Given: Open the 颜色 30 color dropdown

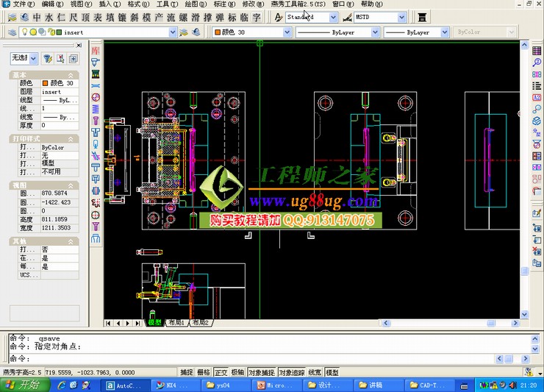Looking at the screenshot, I should (287, 32).
